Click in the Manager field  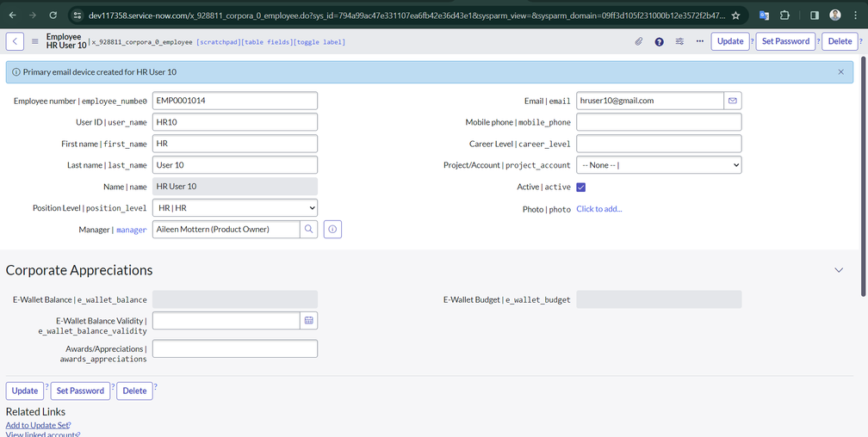(226, 229)
